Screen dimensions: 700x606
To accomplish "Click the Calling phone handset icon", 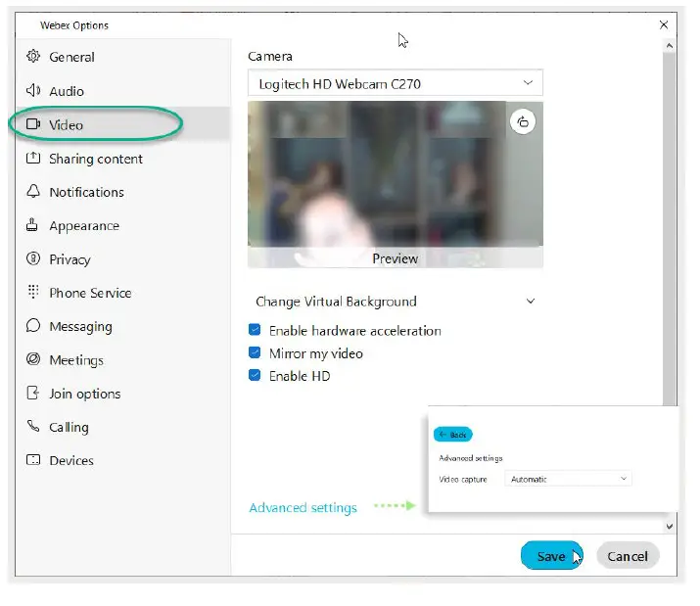I will 33,426.
